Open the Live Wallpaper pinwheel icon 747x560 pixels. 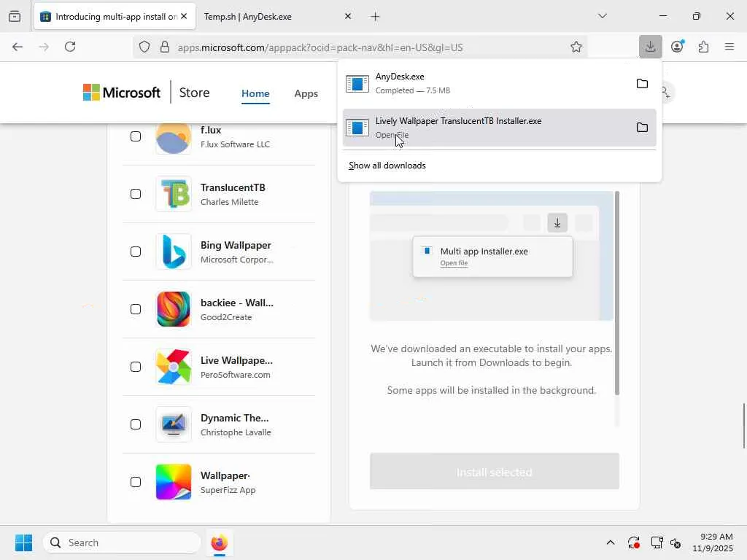(174, 367)
